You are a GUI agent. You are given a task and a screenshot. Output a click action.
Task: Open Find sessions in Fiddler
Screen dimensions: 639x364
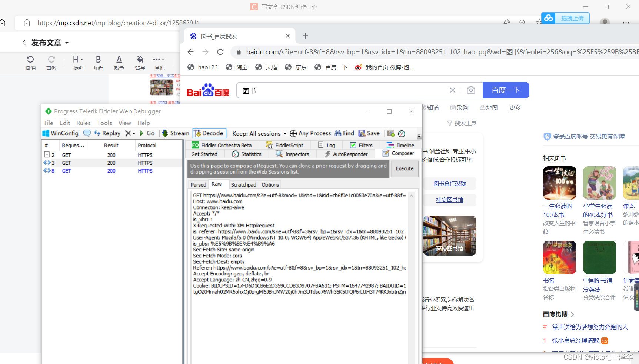(344, 133)
